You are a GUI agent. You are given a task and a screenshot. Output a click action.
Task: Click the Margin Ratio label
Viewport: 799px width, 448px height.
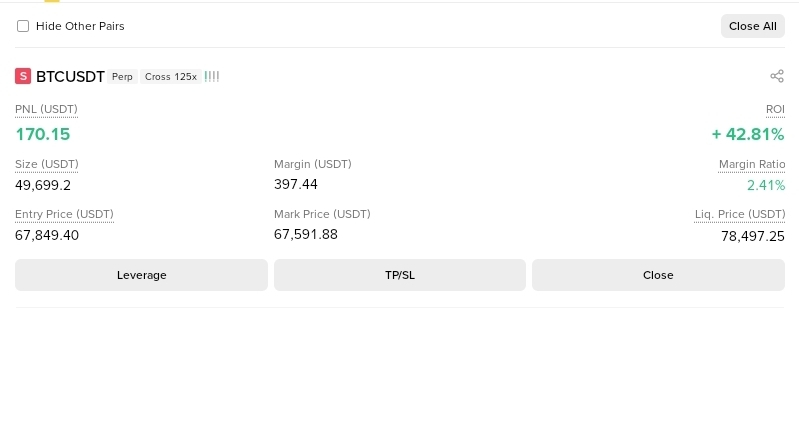point(752,164)
